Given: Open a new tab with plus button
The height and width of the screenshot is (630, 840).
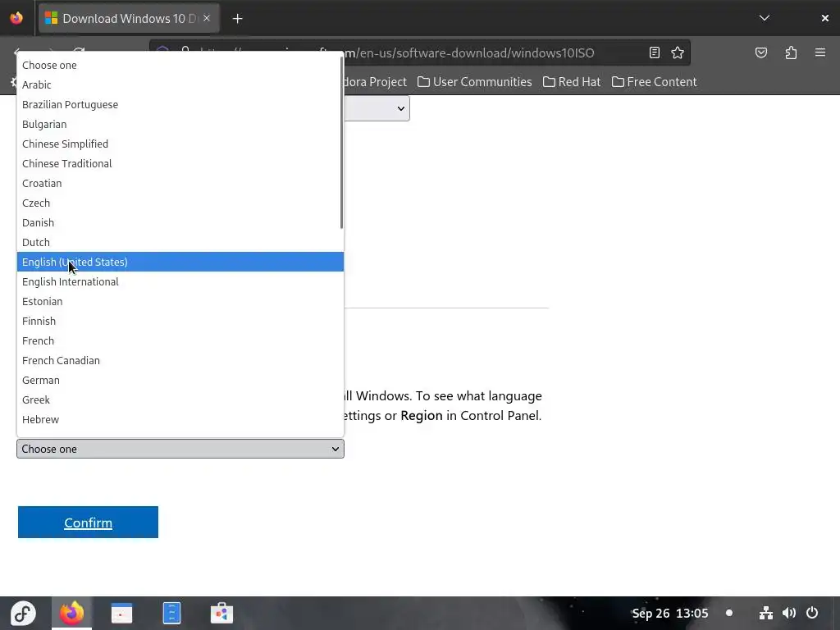Looking at the screenshot, I should (x=237, y=19).
